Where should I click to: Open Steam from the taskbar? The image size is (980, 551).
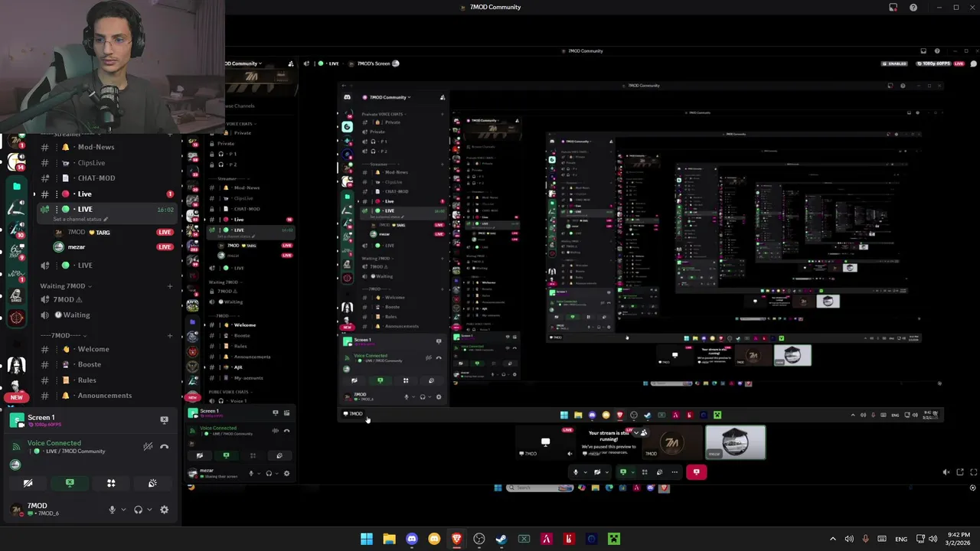[x=501, y=539]
